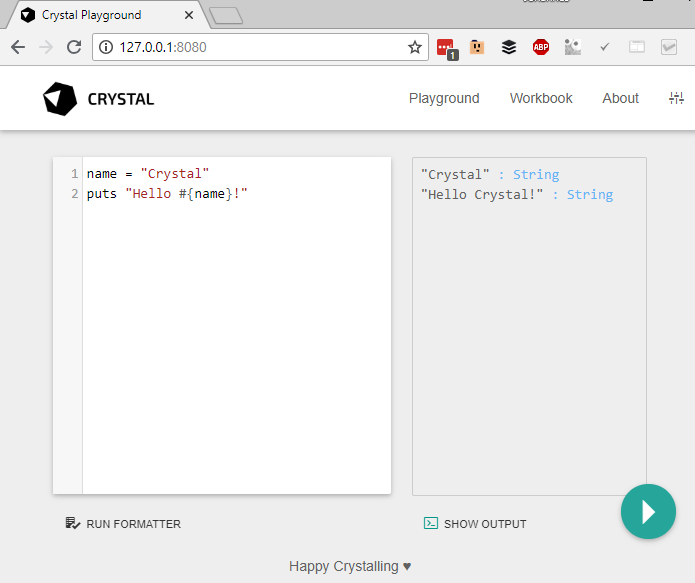Image resolution: width=695 pixels, height=583 pixels.
Task: Reload the page with the refresh icon
Action: pyautogui.click(x=74, y=47)
